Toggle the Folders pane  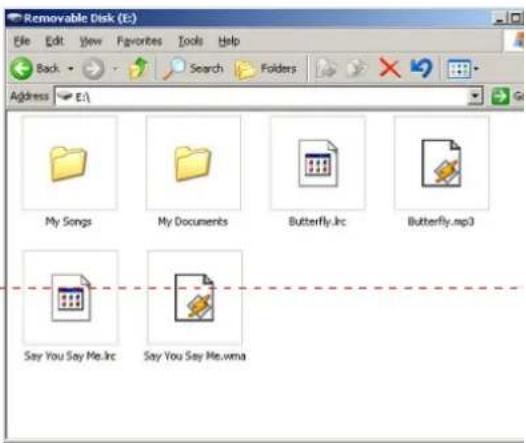(265, 69)
